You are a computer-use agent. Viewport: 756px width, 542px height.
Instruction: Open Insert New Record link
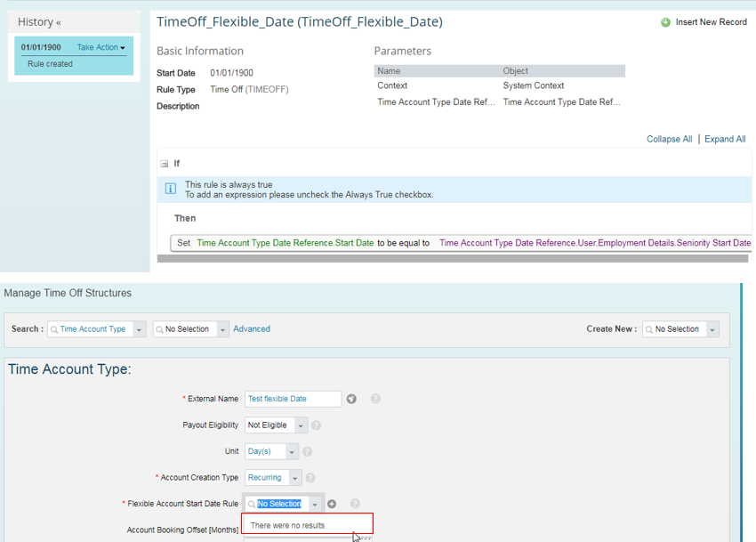tap(711, 22)
